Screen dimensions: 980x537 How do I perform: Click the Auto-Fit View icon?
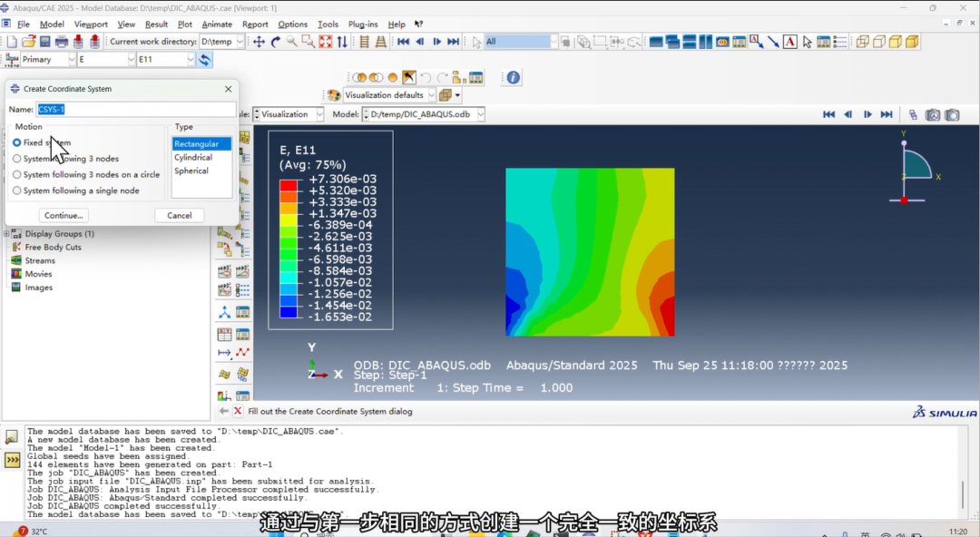(x=325, y=42)
